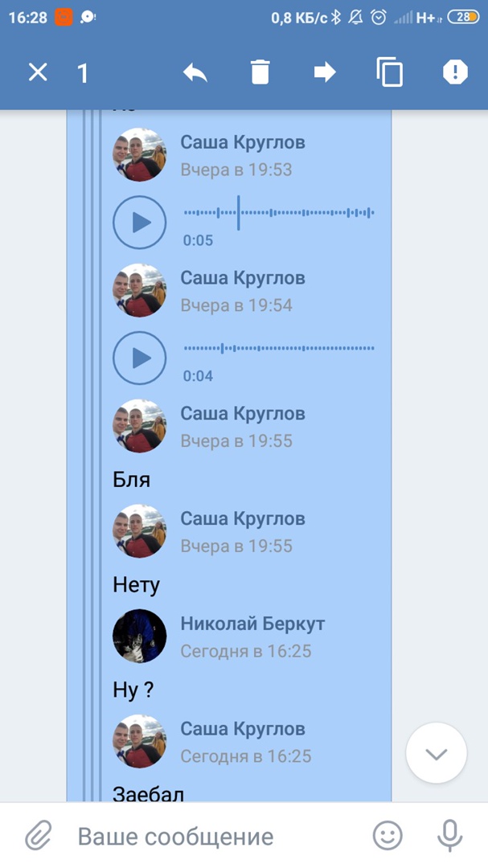Screen dimensions: 488x868
Task: Tap the reply arrow icon
Action: 195,72
